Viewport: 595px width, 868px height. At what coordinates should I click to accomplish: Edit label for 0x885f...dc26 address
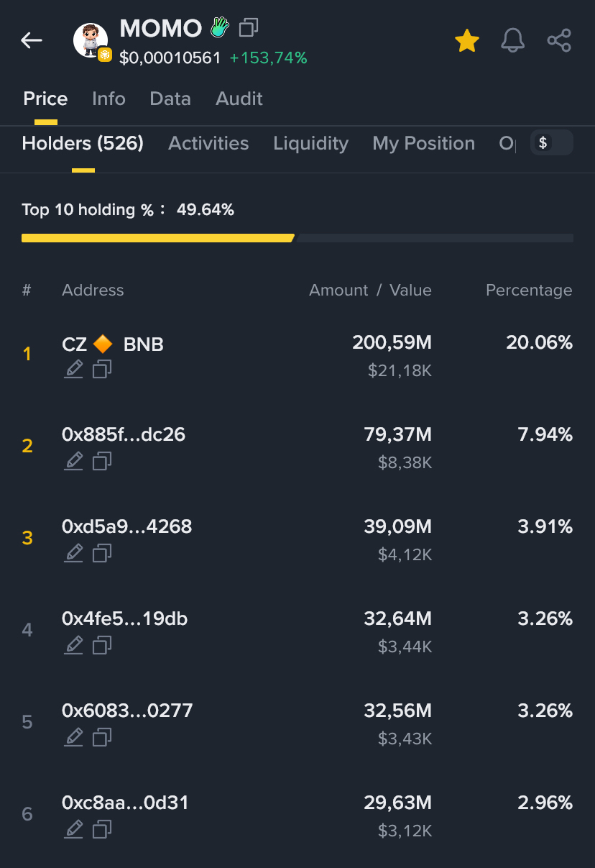coord(73,461)
